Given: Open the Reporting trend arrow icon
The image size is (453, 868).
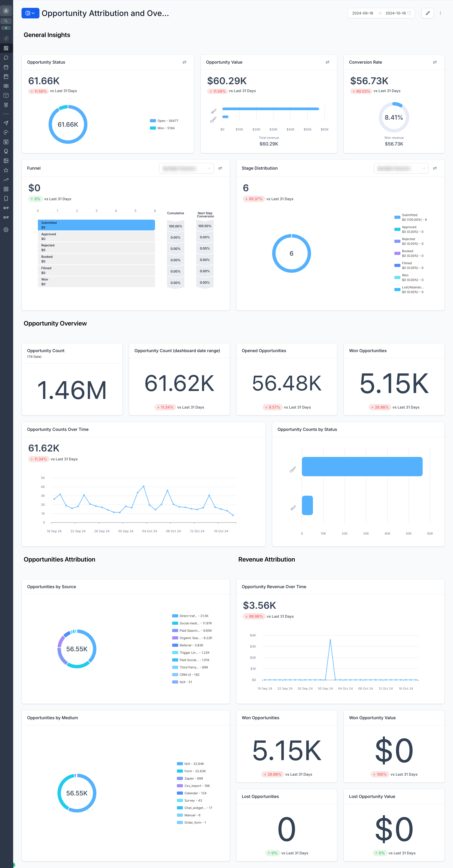Looking at the screenshot, I should [6, 180].
